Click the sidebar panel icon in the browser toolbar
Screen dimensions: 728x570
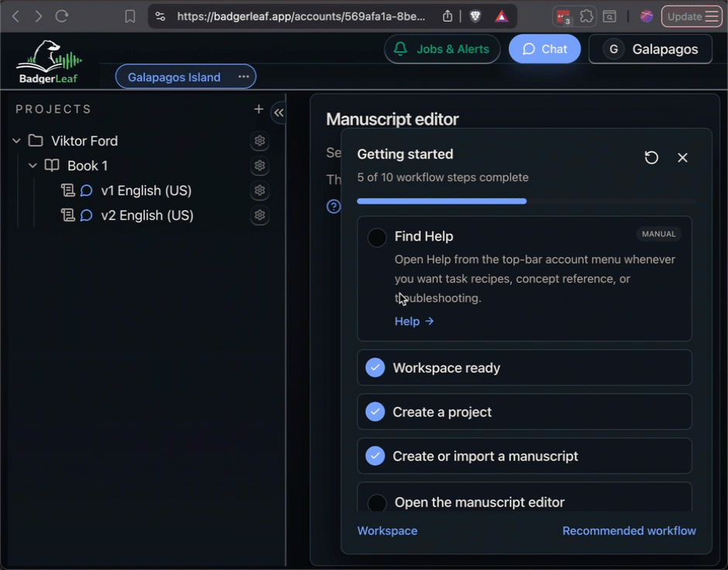click(x=610, y=17)
